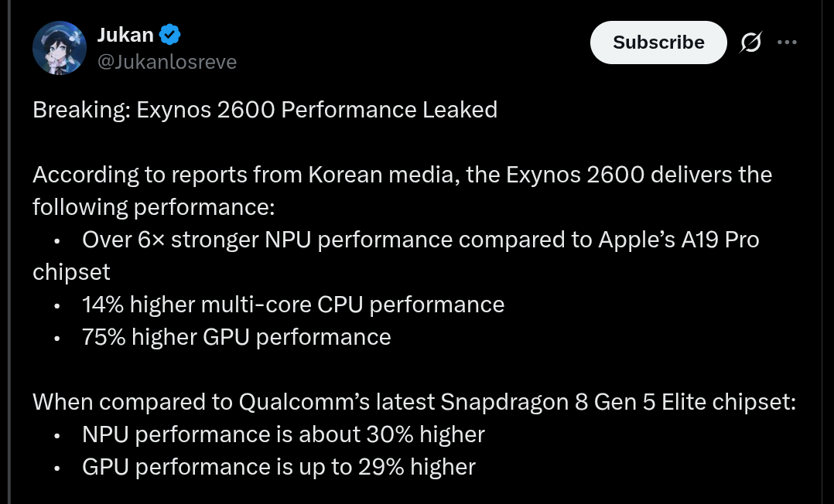This screenshot has height=504, width=834.
Task: Click the Exynos 2600 headline text
Action: point(265,110)
